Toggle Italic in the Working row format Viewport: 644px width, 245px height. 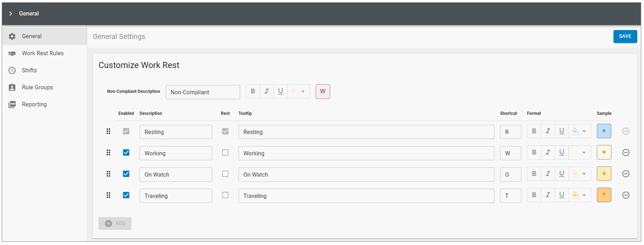tap(548, 153)
